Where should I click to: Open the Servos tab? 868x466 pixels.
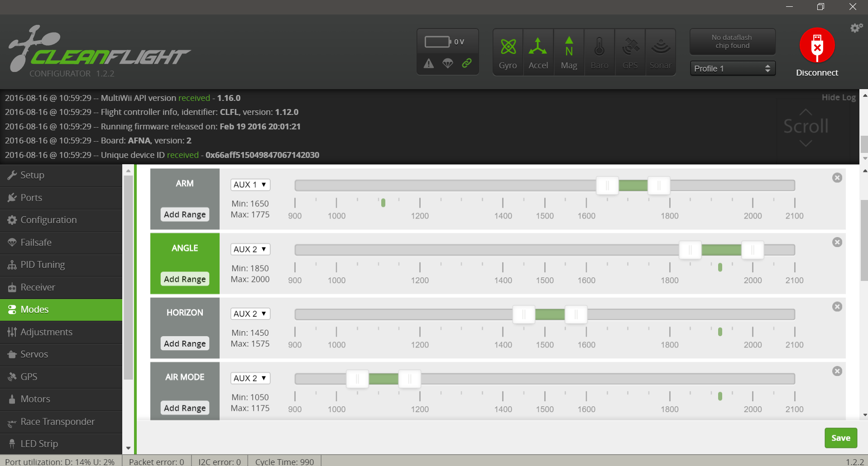click(61, 354)
